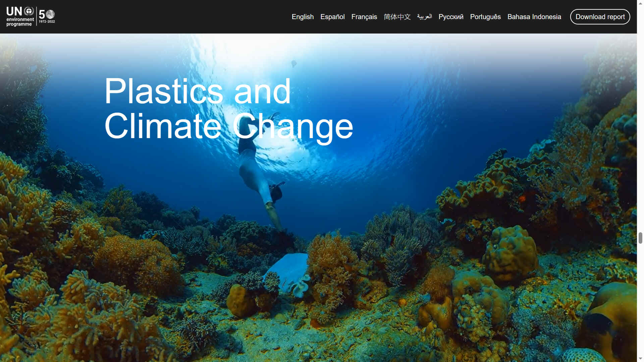Switch language to Español
This screenshot has width=644, height=362.
[x=332, y=17]
